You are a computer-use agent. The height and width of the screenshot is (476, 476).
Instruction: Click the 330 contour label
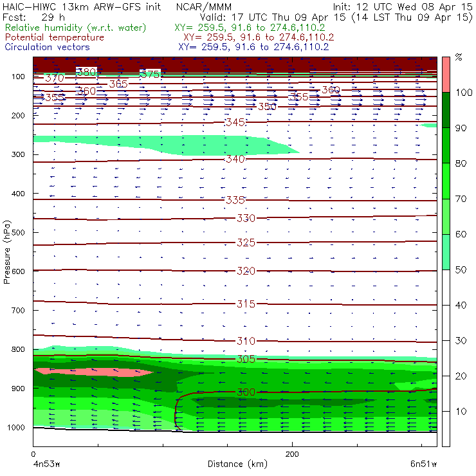pos(246,218)
